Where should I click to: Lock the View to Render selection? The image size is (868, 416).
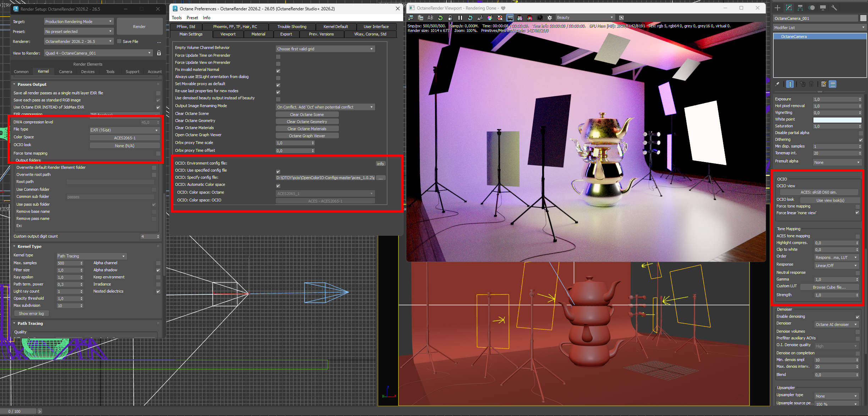[159, 53]
